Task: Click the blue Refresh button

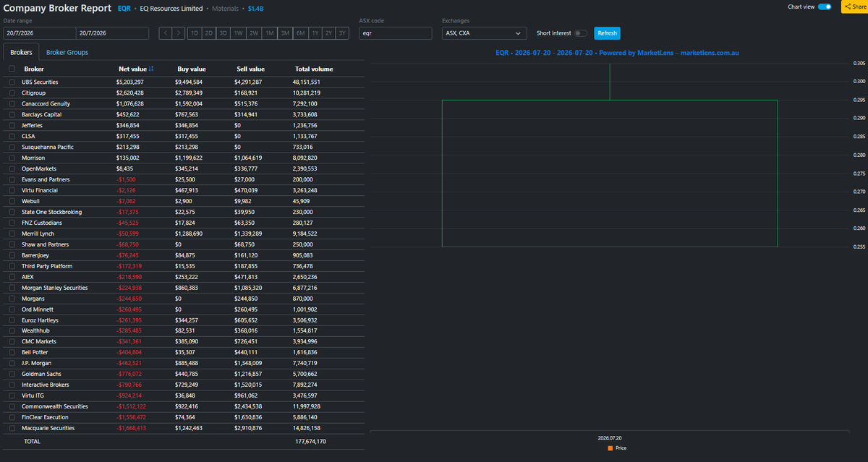Action: point(608,33)
